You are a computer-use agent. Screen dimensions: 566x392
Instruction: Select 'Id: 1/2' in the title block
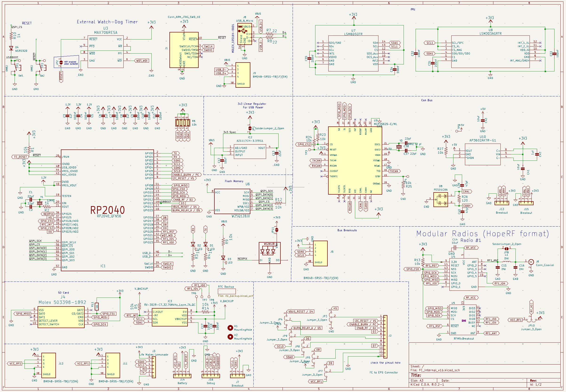pos(535,385)
